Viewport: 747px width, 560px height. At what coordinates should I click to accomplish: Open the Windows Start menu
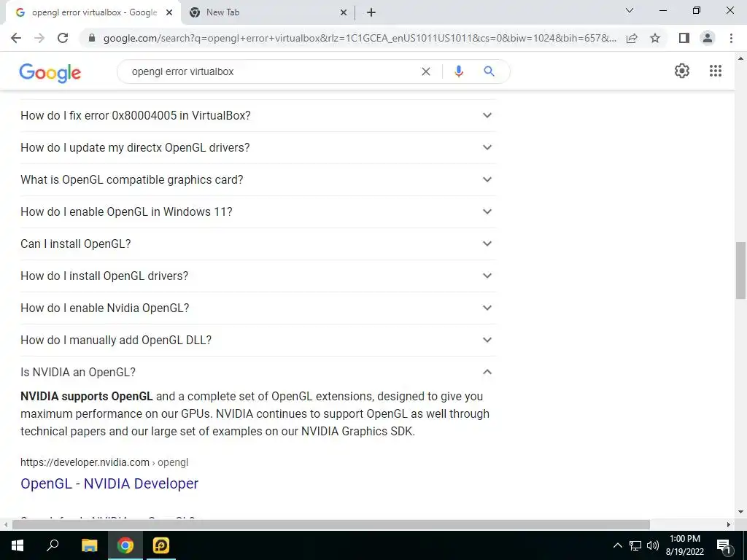pyautogui.click(x=18, y=545)
